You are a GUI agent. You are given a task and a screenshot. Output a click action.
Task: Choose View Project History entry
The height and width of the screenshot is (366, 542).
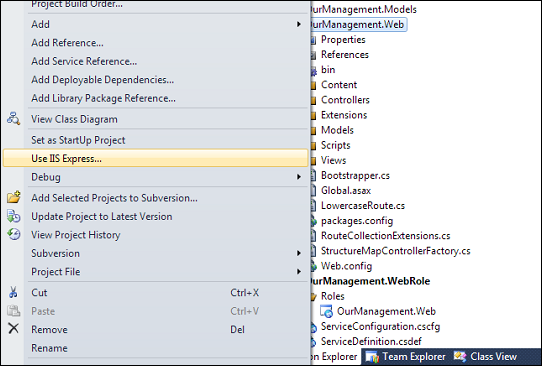[76, 235]
